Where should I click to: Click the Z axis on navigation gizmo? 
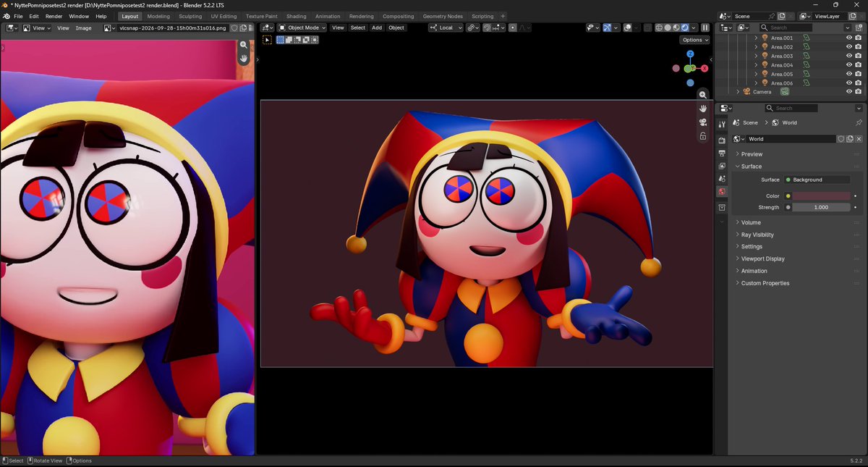[690, 54]
